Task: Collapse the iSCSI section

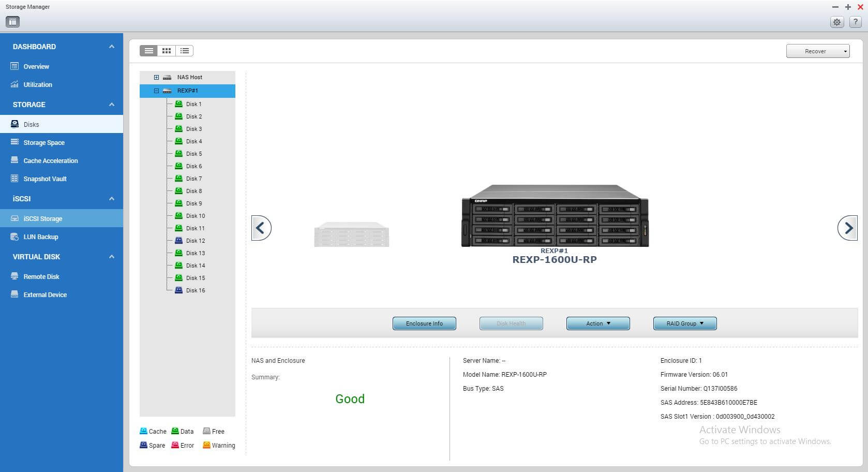Action: click(112, 199)
